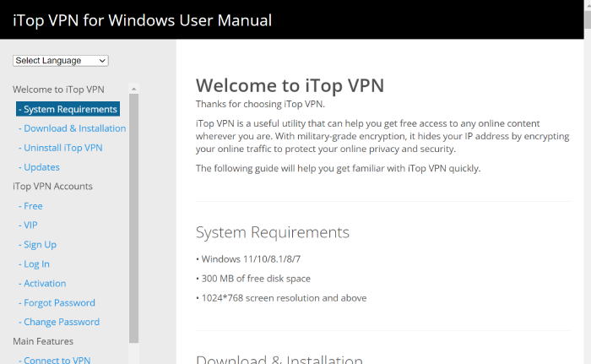This screenshot has width=591, height=364.
Task: Open the Uninstall iTop VPN link
Action: coord(60,148)
